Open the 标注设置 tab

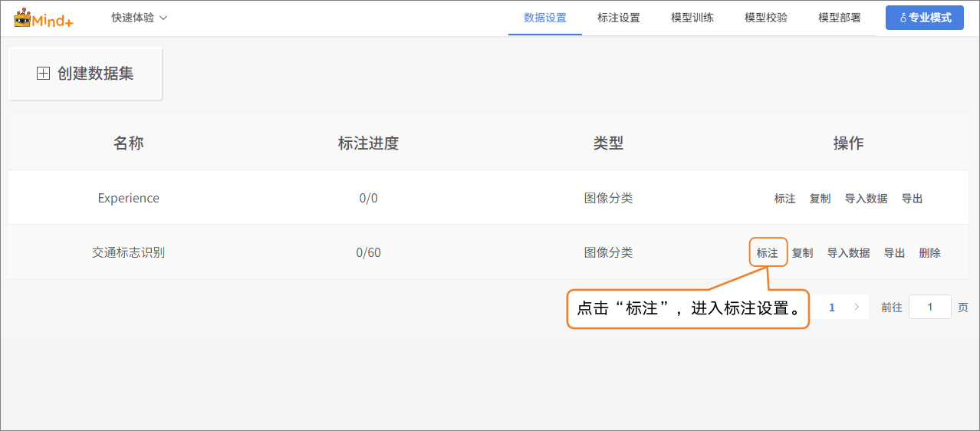pos(618,18)
